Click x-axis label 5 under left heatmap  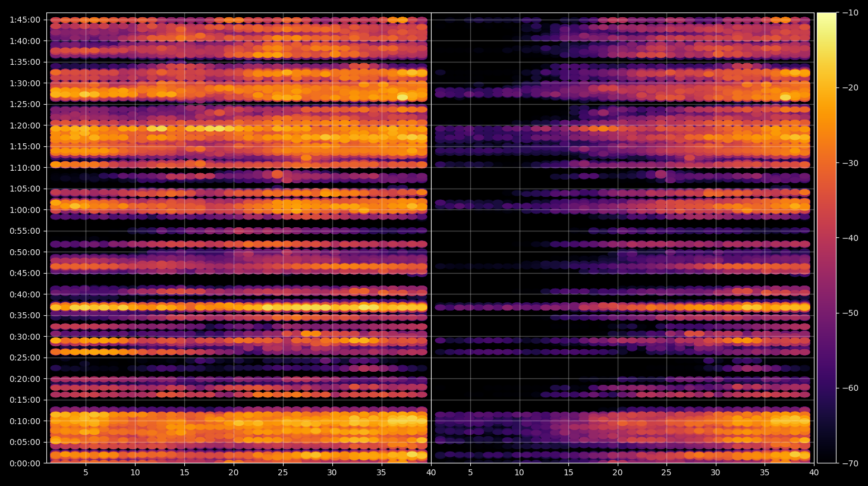86,473
